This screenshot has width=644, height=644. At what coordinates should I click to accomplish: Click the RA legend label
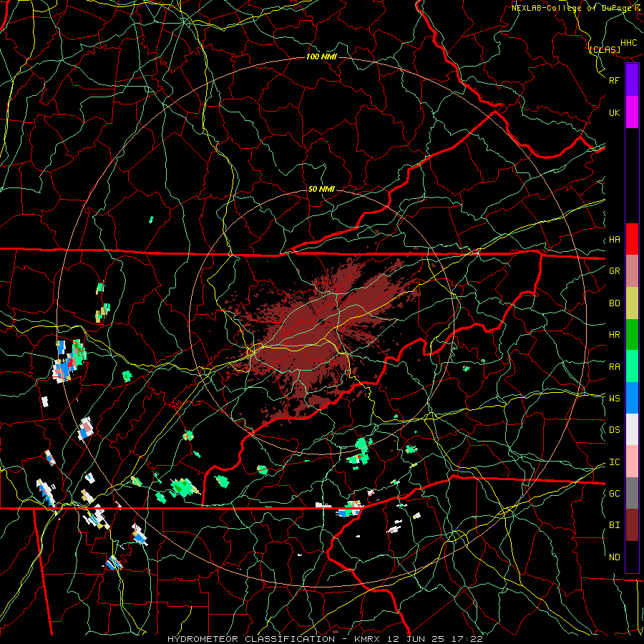point(615,367)
